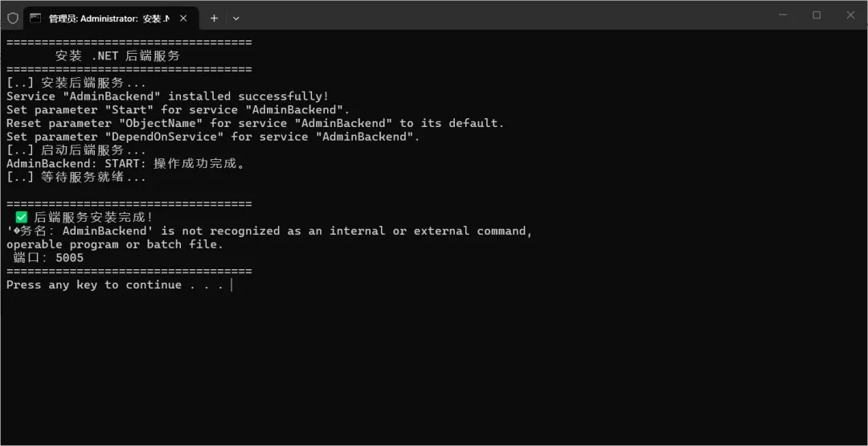Click the 安装 .NET 后端服务 header text

tap(117, 55)
